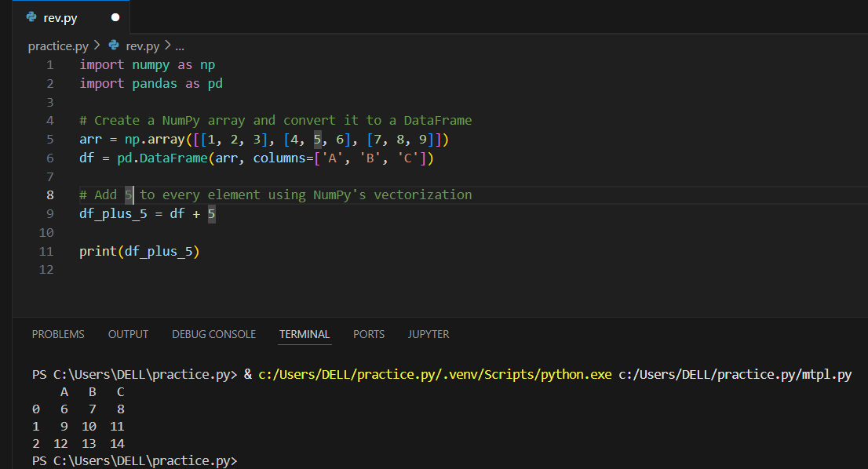The image size is (868, 469).
Task: Click terminal output row '1 9 10 11'
Action: [78, 427]
